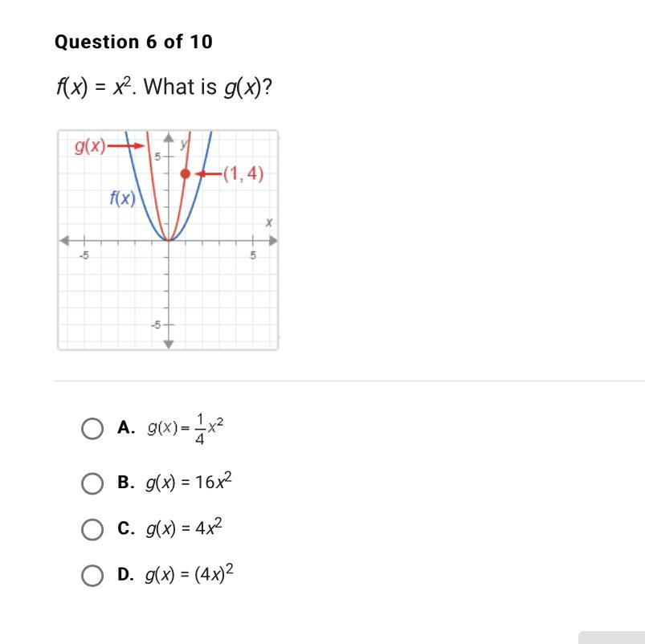Select answer option A radio button
645x644 pixels.
tap(92, 429)
